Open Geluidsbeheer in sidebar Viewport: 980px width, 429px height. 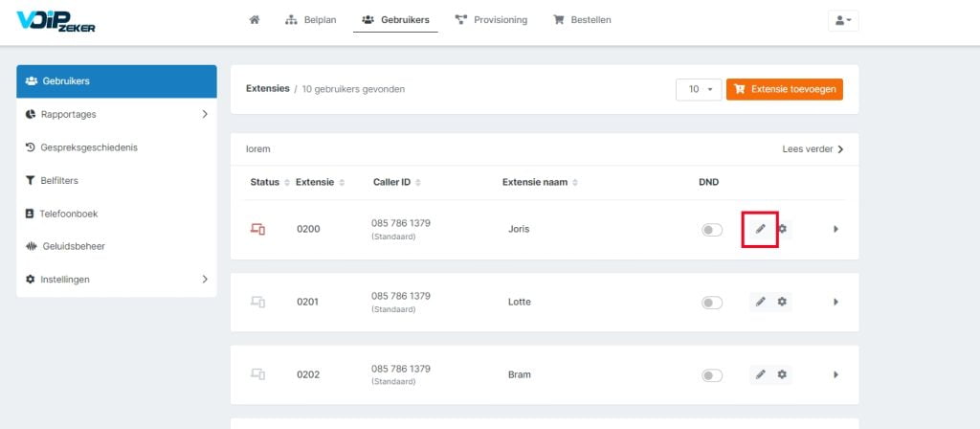[116, 246]
